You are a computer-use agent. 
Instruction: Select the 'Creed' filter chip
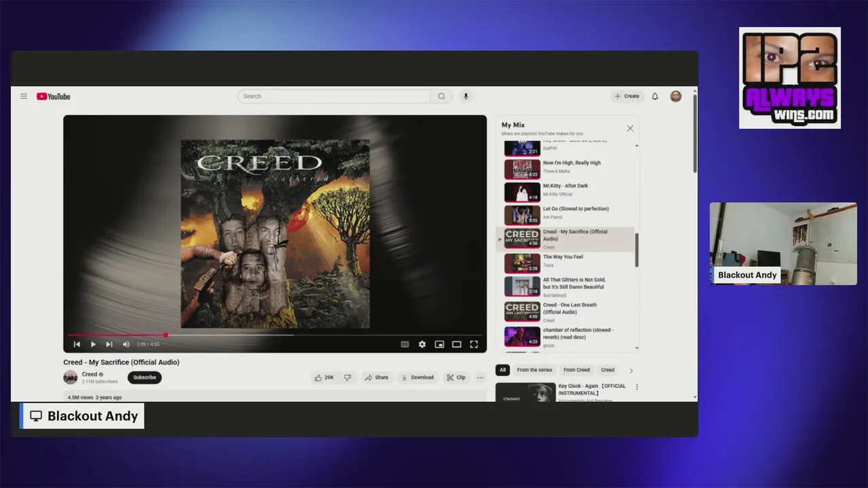pos(608,370)
